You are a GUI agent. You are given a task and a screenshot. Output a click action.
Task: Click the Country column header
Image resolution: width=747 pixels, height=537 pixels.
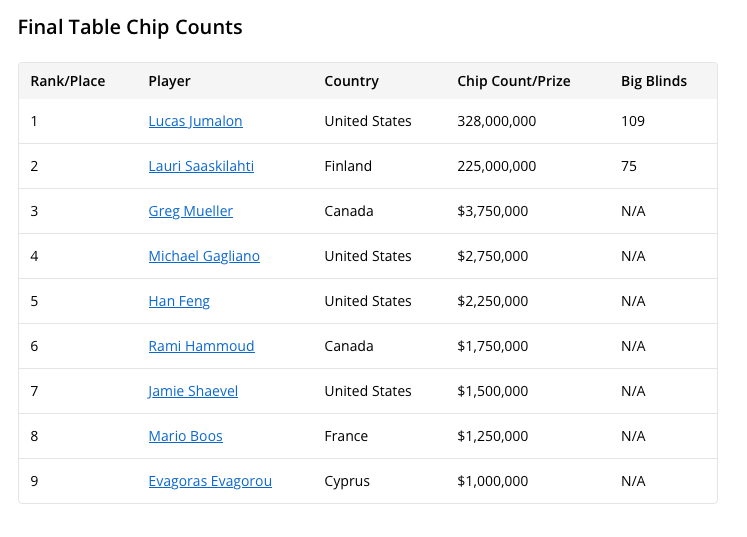352,81
